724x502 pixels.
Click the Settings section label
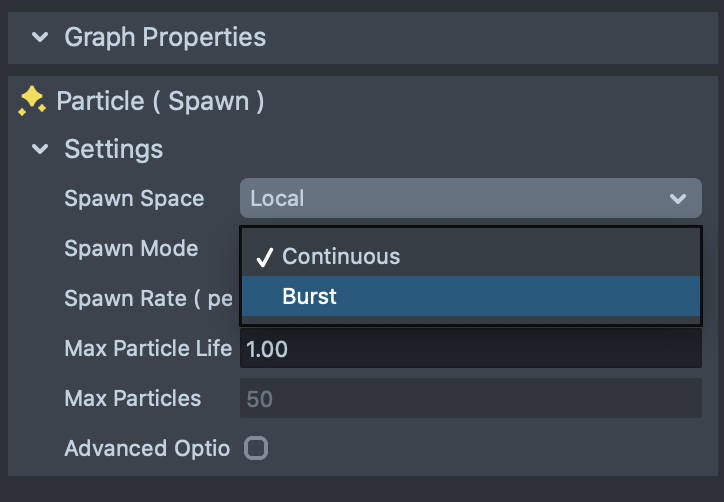tap(113, 150)
